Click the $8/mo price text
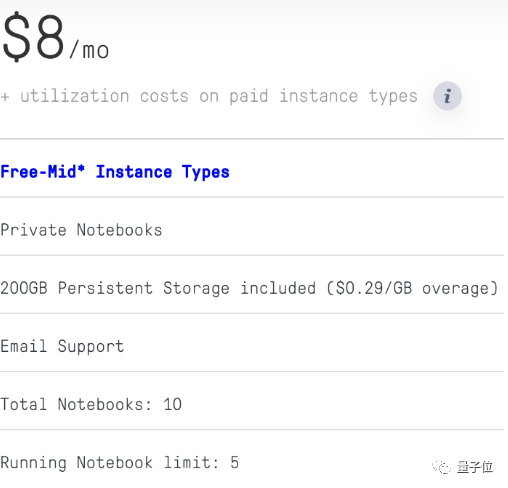Screen dimensions: 508x488 click(55, 38)
